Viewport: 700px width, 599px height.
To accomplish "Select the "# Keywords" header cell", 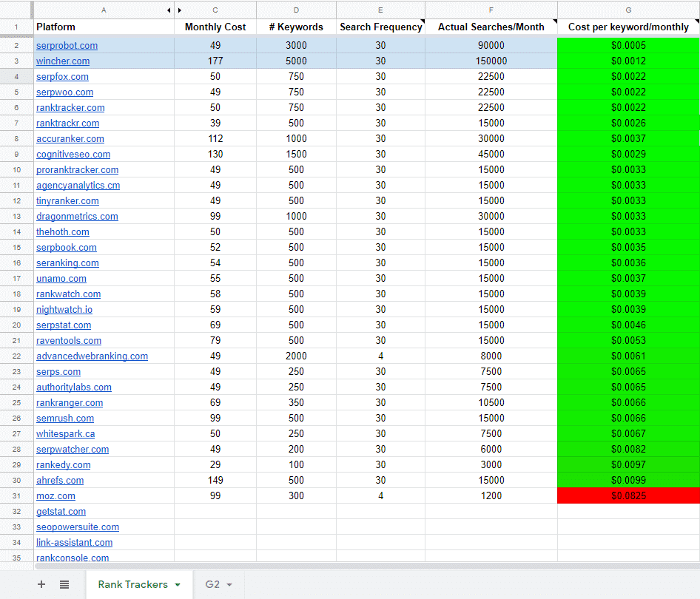I will (x=297, y=27).
